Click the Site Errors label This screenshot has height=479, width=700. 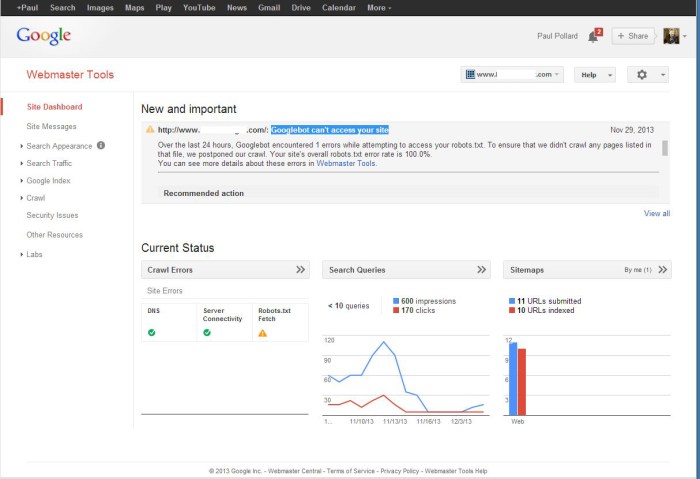(x=165, y=291)
